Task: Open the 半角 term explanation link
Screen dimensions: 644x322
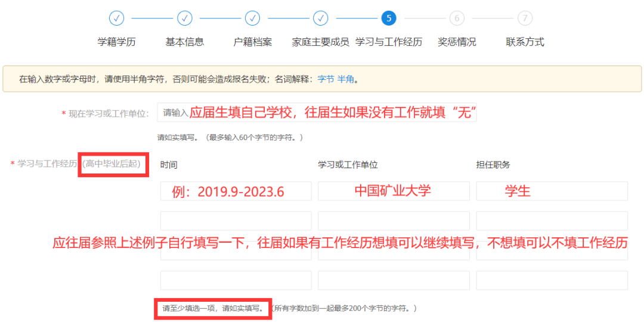Action: 346,79
